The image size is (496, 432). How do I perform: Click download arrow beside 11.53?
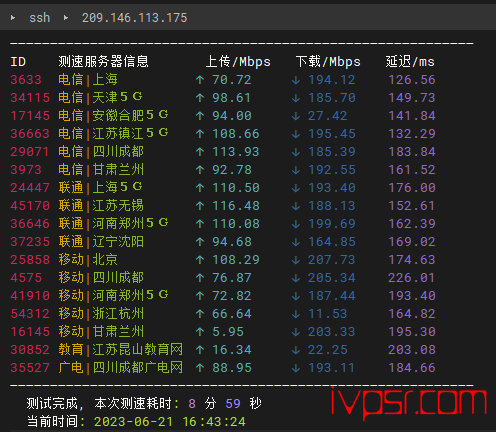click(296, 314)
